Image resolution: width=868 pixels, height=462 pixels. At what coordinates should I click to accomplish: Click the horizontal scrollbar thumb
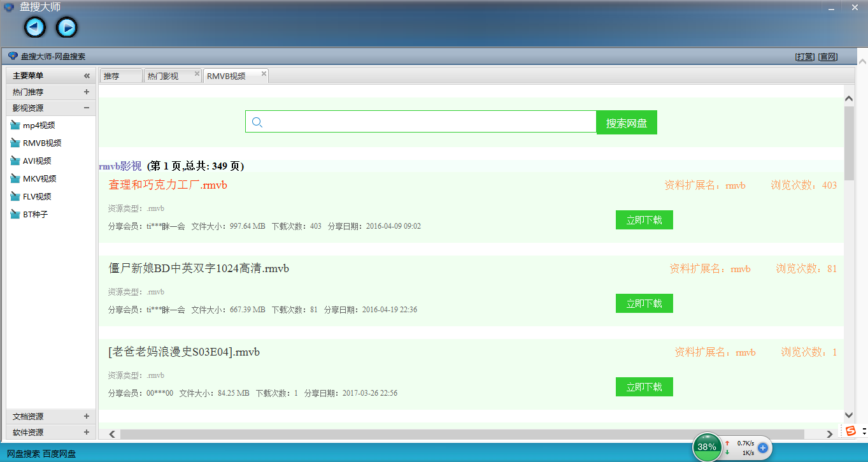462,434
